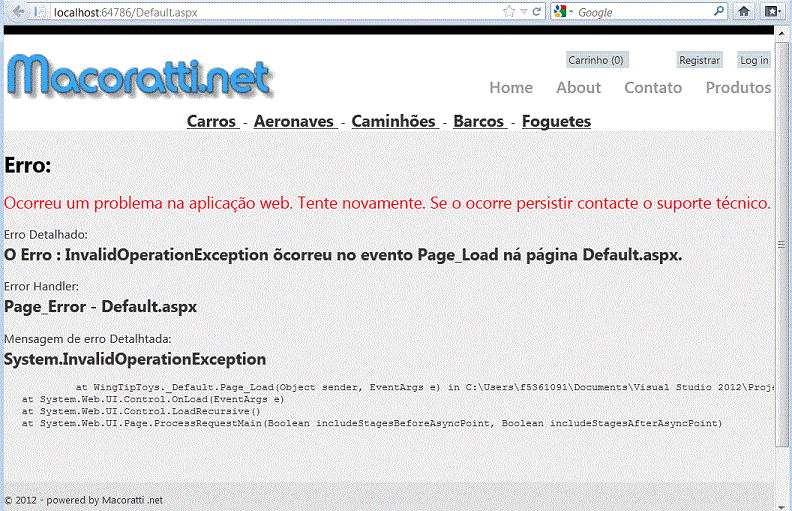Image resolution: width=792 pixels, height=511 pixels.
Task: Click the 'Error Handler:' label
Action: click(x=41, y=286)
